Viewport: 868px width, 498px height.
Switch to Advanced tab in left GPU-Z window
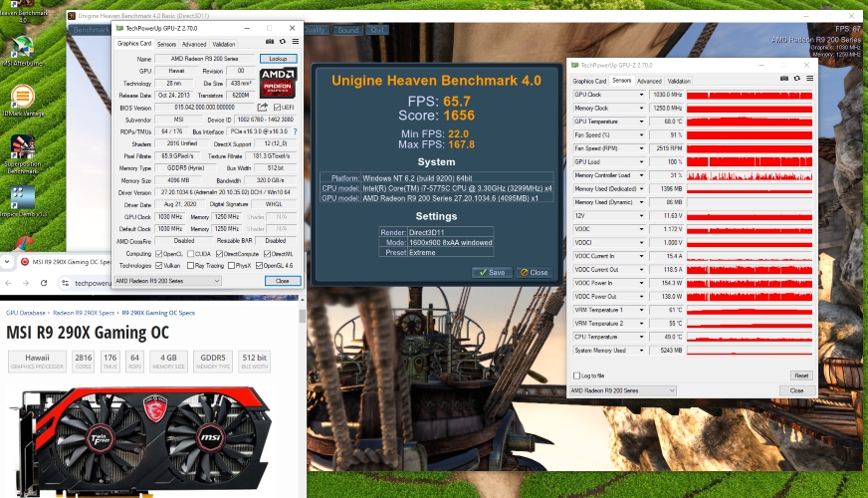pos(194,44)
